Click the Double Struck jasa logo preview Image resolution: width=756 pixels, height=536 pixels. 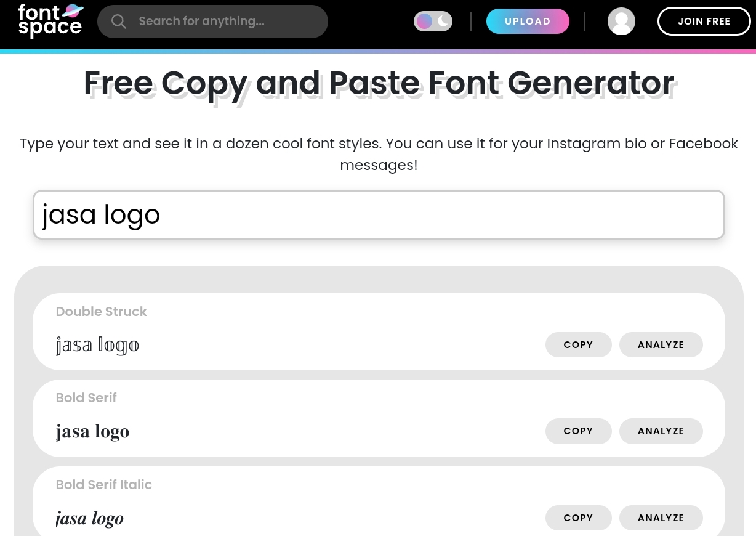click(97, 344)
